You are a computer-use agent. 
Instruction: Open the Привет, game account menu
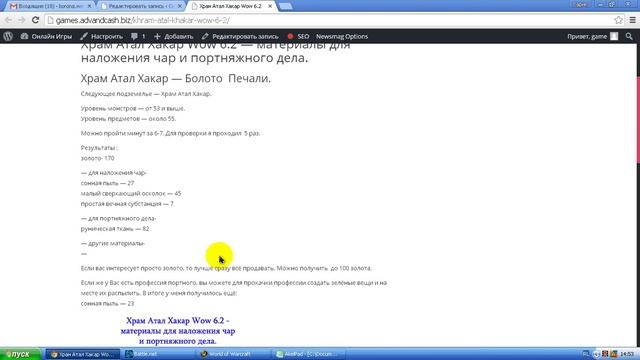click(592, 36)
